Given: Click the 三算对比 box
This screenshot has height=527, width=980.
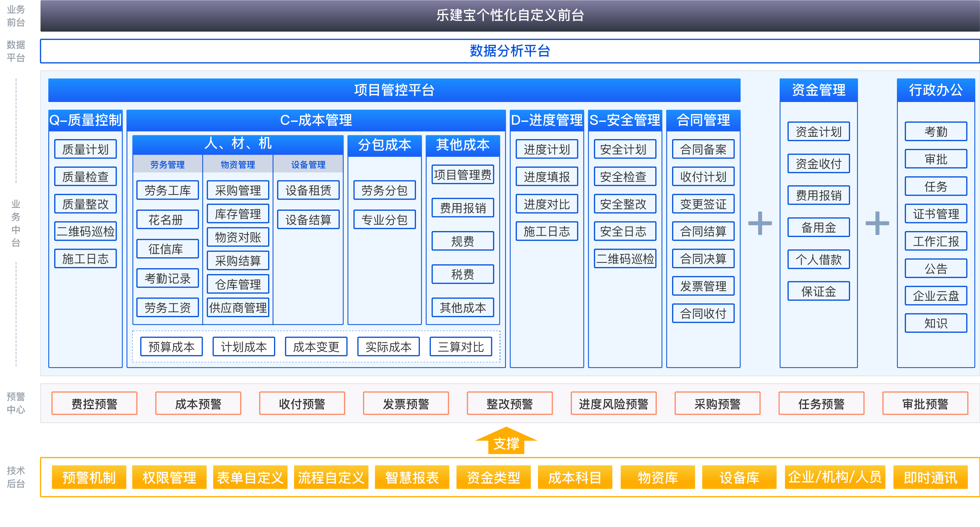Looking at the screenshot, I should coord(461,347).
